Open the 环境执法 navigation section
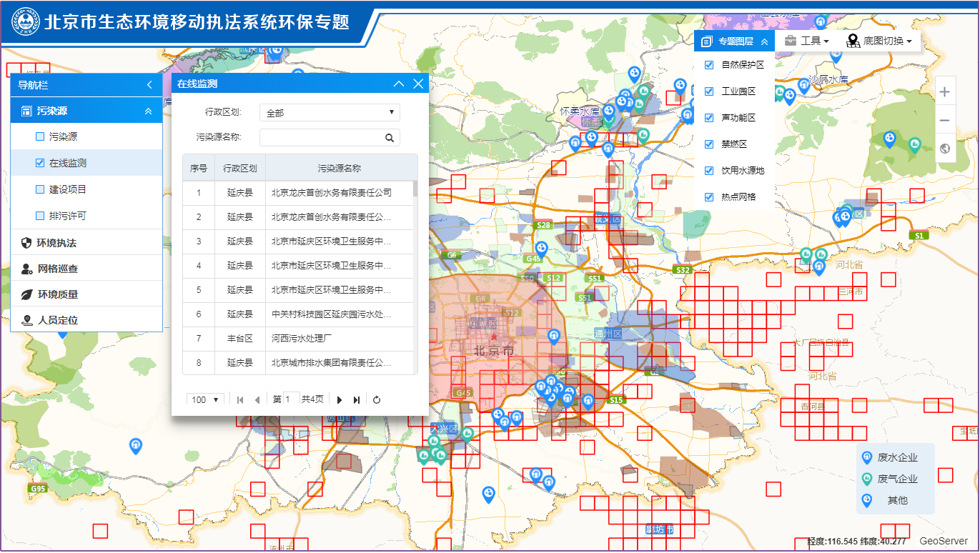Viewport: 980px width, 553px height. click(x=57, y=243)
